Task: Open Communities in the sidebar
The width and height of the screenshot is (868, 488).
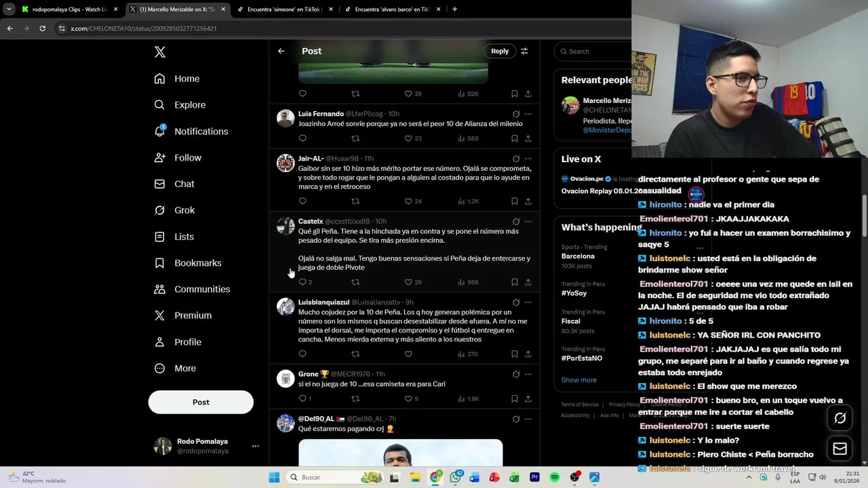Action: 192,289
